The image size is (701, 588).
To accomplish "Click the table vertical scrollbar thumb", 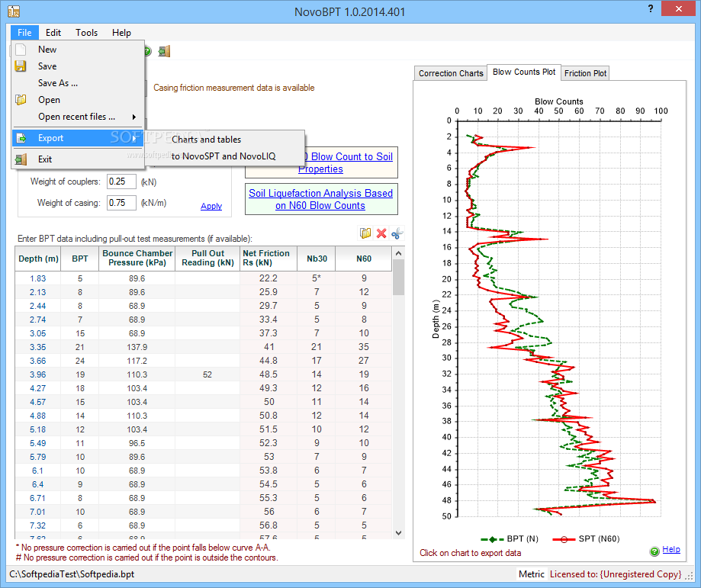I will point(399,276).
